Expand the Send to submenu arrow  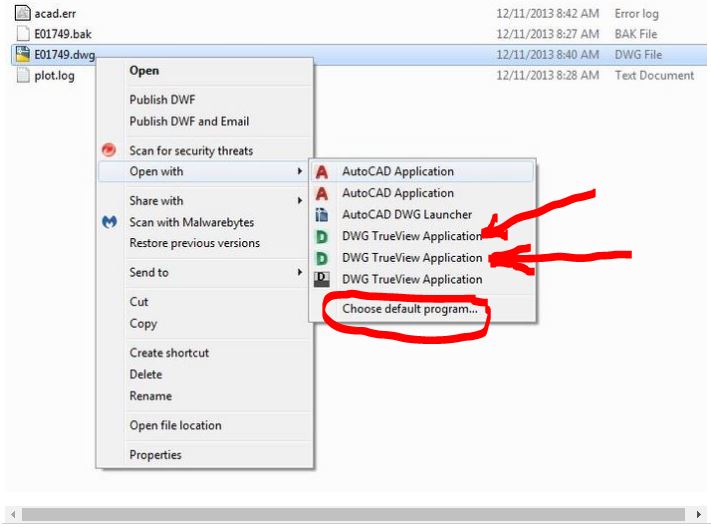[299, 272]
